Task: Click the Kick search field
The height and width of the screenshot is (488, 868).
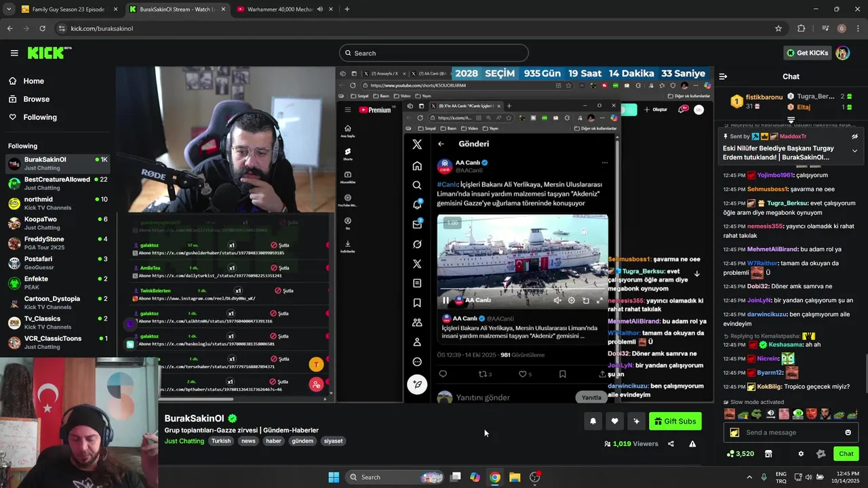Action: tap(434, 53)
